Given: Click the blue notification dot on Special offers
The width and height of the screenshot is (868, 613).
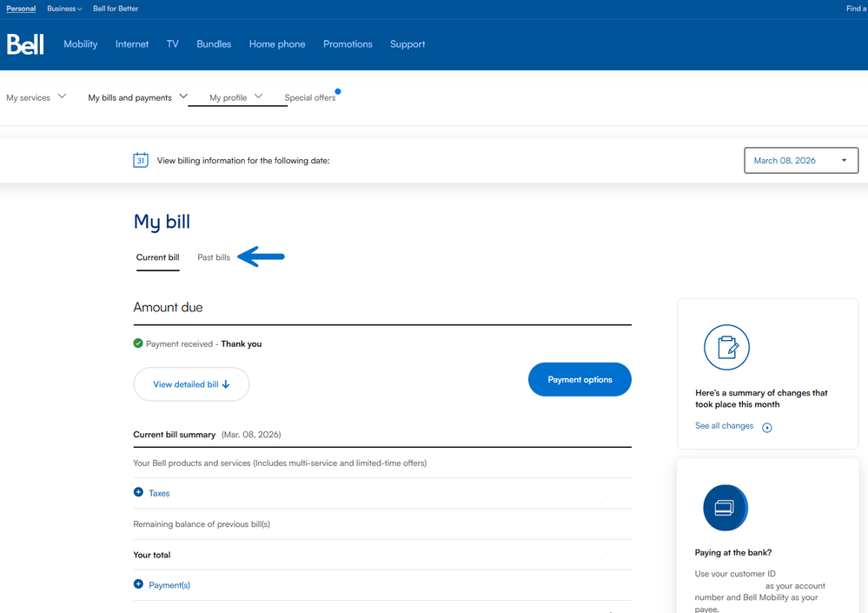Looking at the screenshot, I should (x=338, y=91).
